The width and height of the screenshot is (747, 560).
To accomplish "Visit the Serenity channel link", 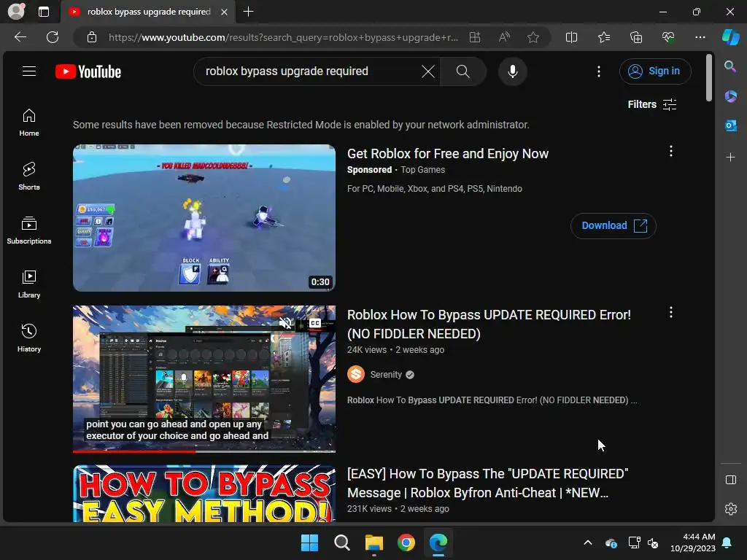I will (386, 375).
